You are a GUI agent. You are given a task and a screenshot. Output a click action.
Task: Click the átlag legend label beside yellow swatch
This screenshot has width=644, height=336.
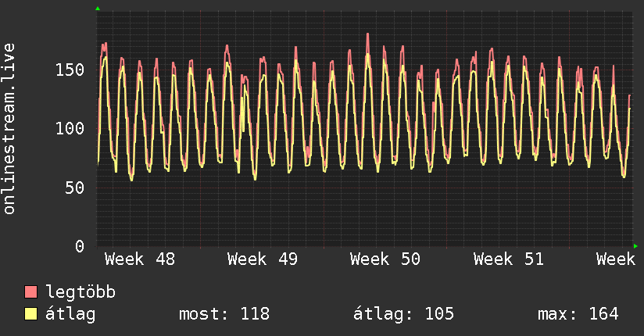[x=71, y=314]
